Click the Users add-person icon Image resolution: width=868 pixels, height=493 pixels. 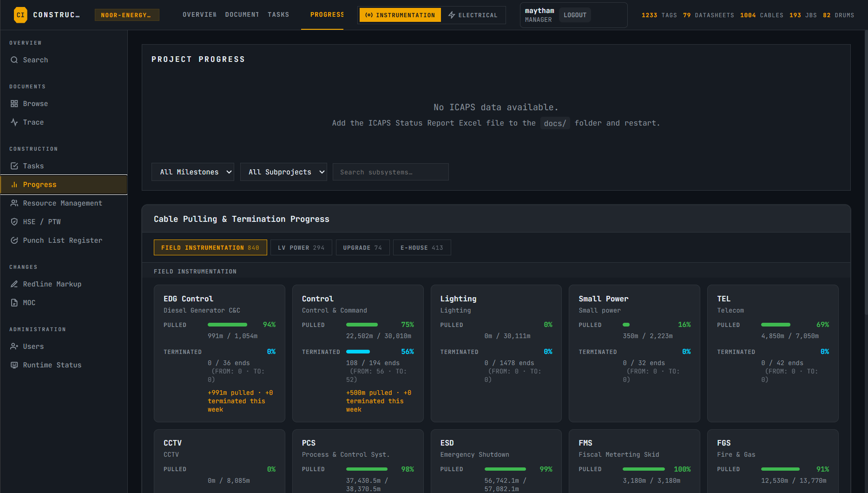pyautogui.click(x=14, y=346)
